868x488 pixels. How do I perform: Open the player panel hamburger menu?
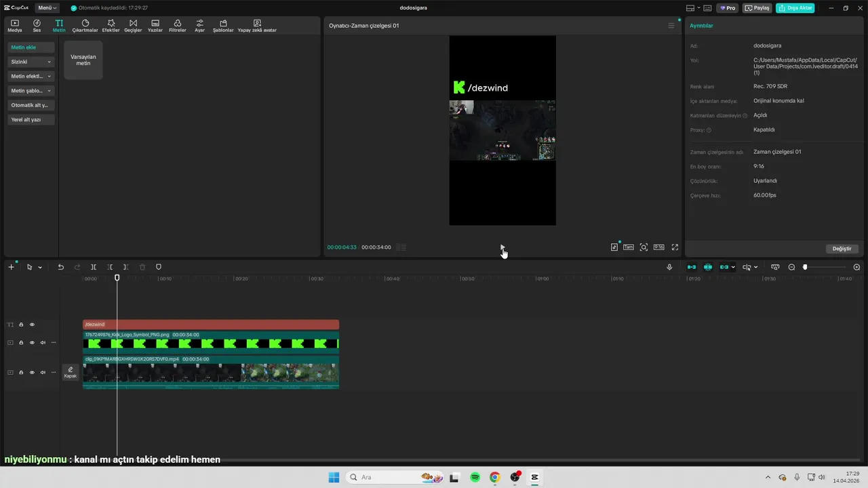pyautogui.click(x=671, y=26)
